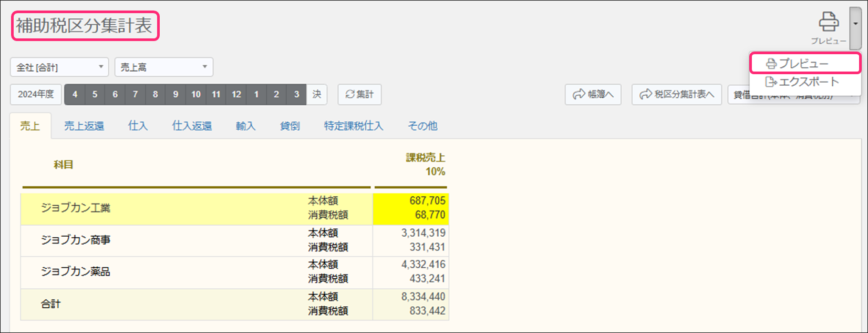Switch to the 特定課税仕入 tab

coord(354,126)
